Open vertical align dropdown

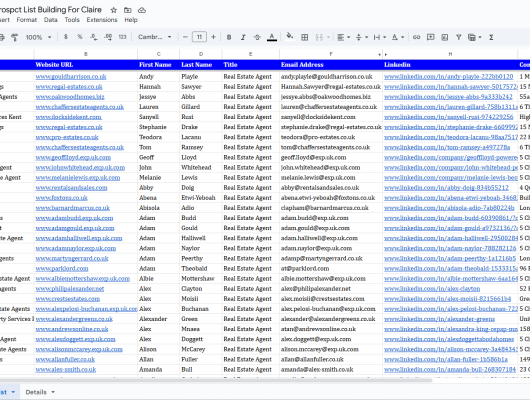[361, 37]
